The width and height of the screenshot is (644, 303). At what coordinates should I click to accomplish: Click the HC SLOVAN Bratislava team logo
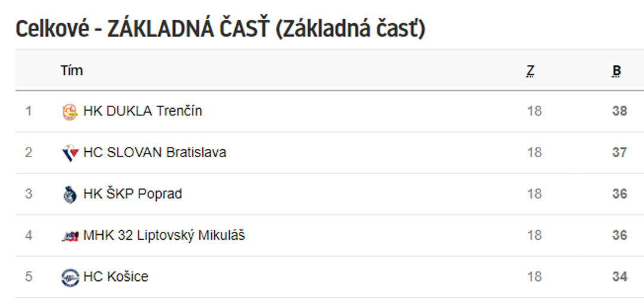[x=70, y=154]
